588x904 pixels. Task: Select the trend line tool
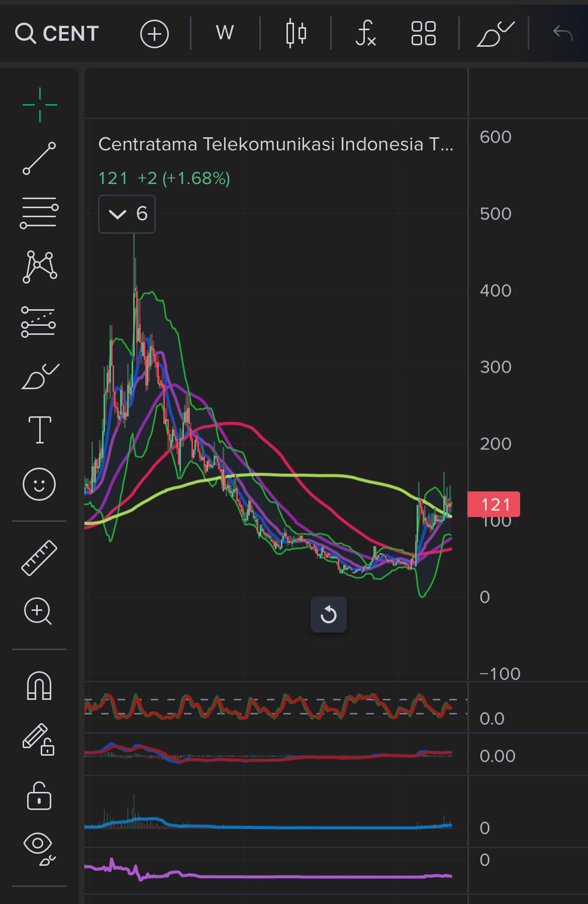(x=39, y=158)
